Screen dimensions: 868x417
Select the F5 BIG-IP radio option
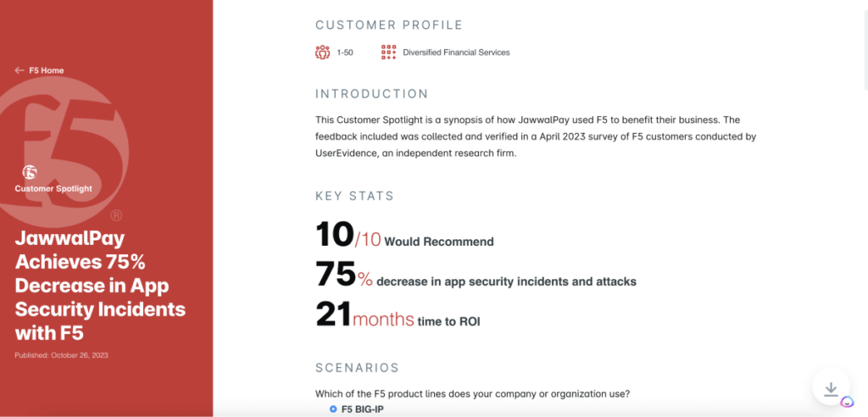click(x=332, y=409)
